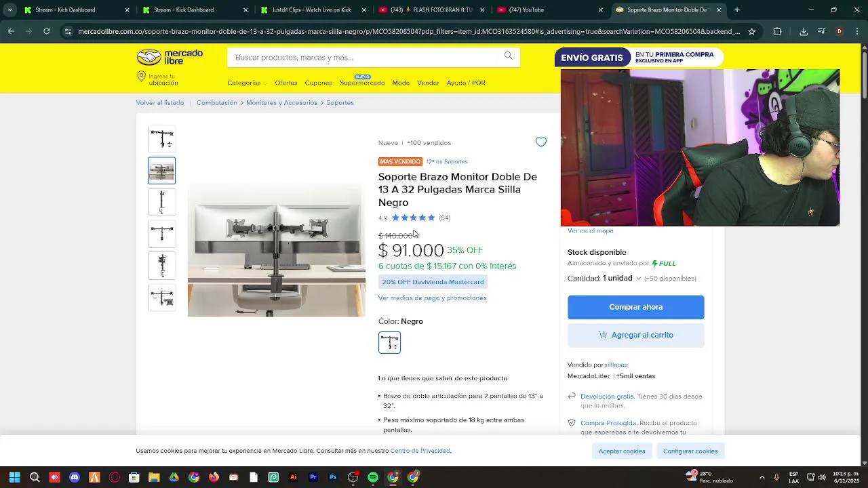868x488 pixels.
Task: Click Comprar ahora button
Action: click(635, 307)
